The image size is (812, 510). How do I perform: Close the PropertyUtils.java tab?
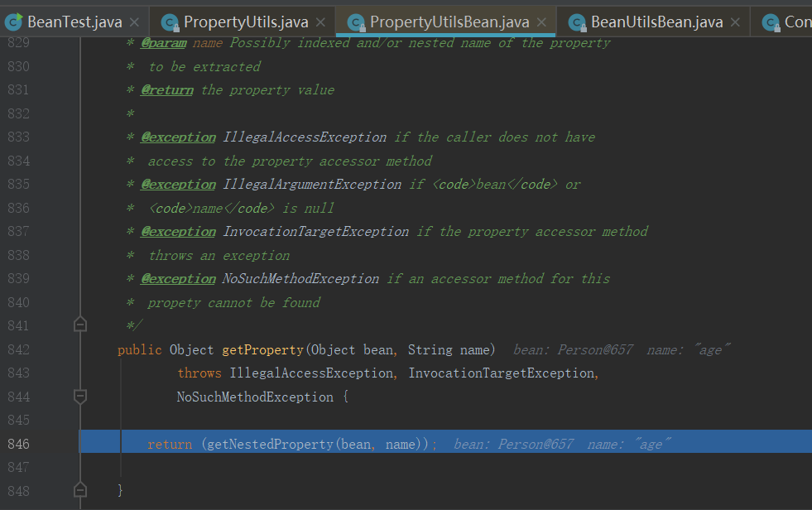(x=320, y=22)
